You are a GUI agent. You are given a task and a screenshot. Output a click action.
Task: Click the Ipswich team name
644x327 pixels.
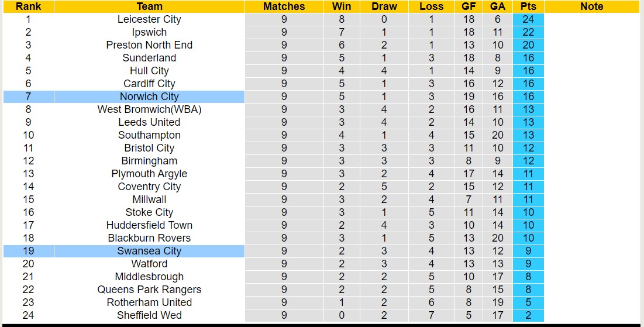pos(149,32)
